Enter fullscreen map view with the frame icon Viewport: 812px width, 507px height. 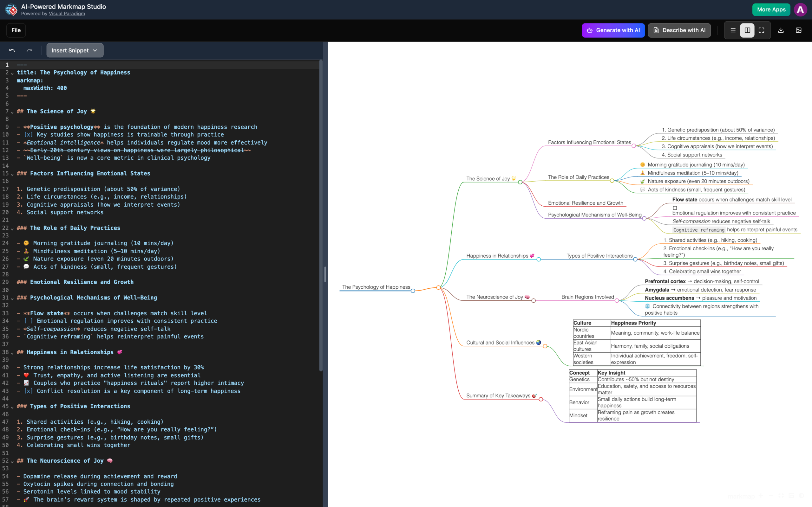[x=761, y=30]
